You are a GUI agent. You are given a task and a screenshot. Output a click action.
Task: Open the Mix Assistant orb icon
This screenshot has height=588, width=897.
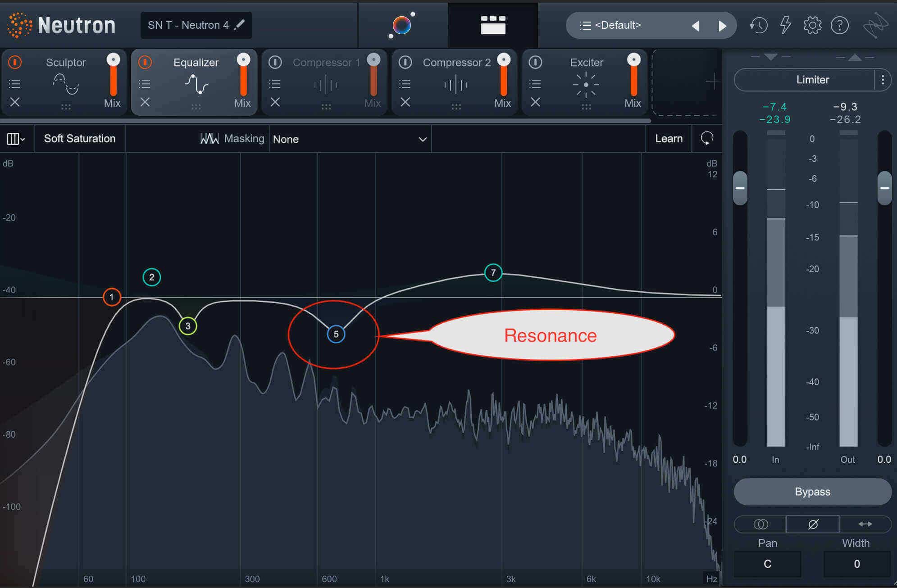coord(402,25)
